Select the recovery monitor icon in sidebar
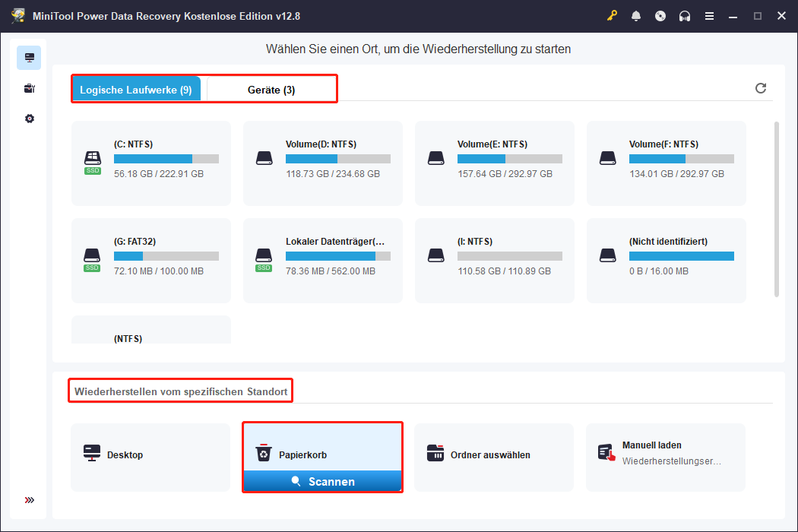The width and height of the screenshot is (798, 532). click(29, 58)
